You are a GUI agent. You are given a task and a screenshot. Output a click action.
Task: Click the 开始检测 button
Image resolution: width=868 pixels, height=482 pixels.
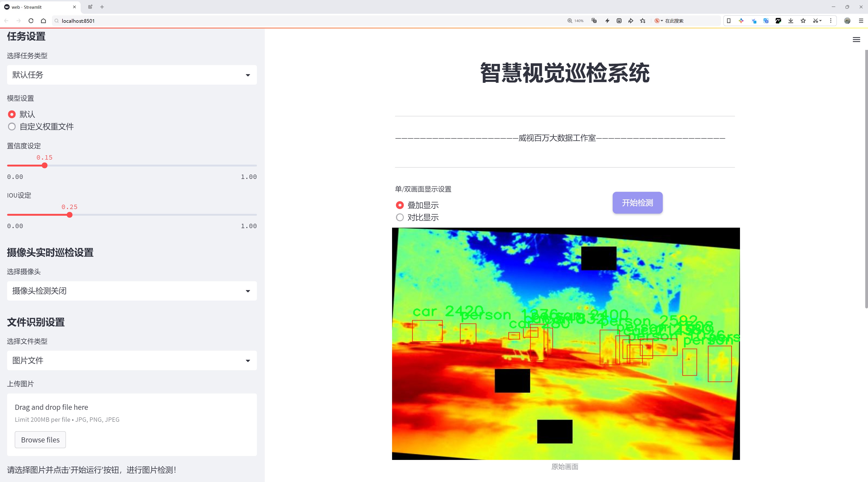click(x=637, y=203)
